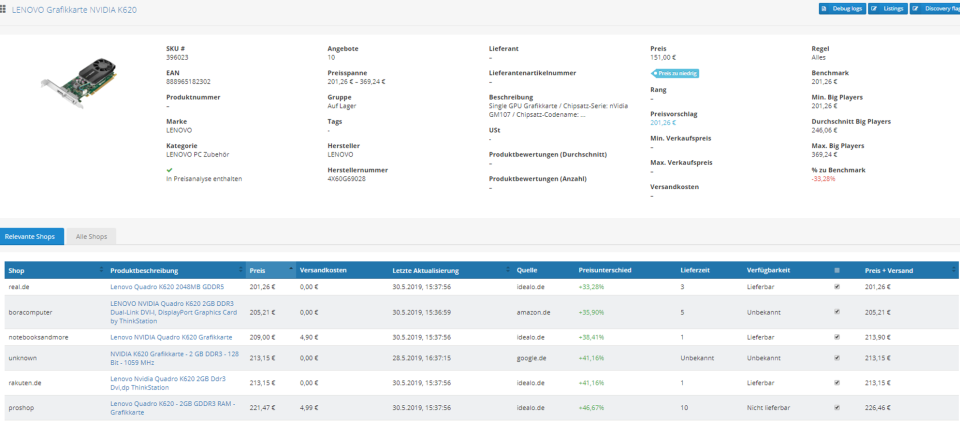Screen dimensions: 960x421
Task: Toggle the checkbox in notebooksandmore row
Action: 837,337
